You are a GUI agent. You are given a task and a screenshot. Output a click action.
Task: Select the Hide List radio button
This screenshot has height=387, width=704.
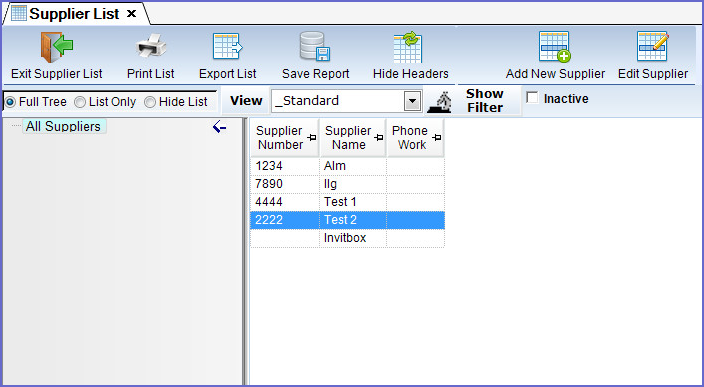click(x=150, y=102)
